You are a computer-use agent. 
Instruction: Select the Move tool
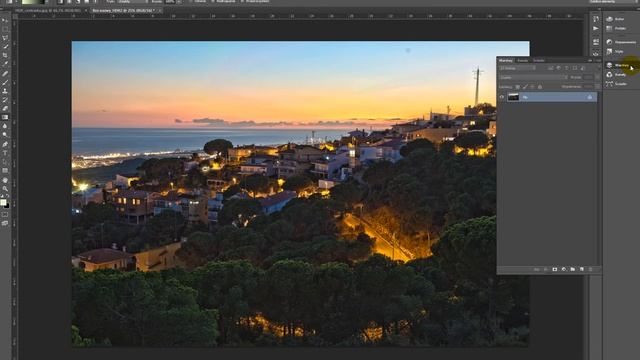tap(5, 20)
